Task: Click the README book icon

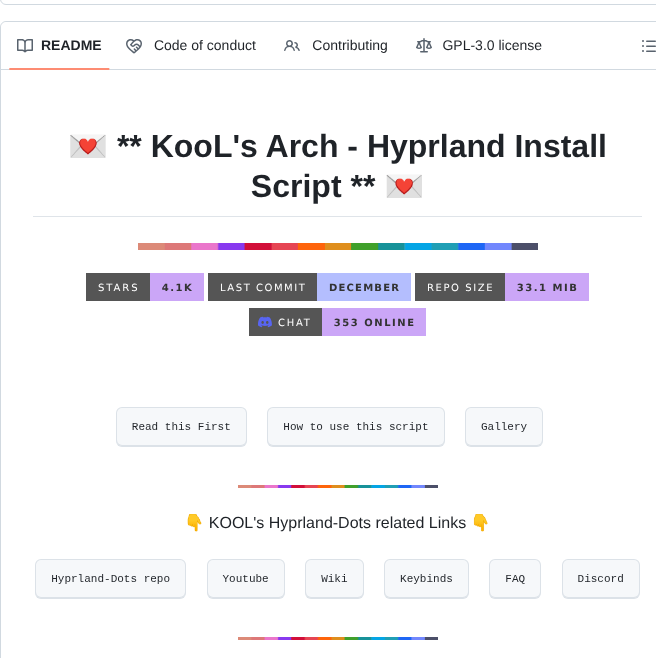Action: (x=25, y=45)
